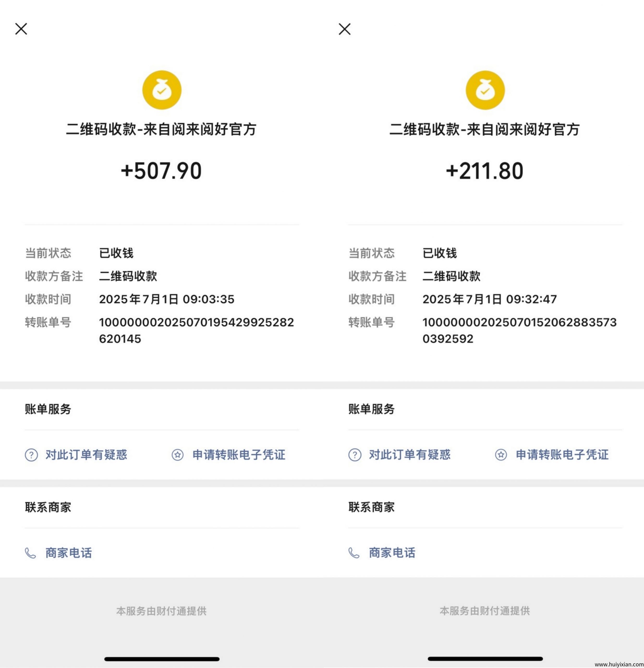Tap 商家电话 in the +211.80 receipt
The height and width of the screenshot is (668, 644).
(x=392, y=553)
